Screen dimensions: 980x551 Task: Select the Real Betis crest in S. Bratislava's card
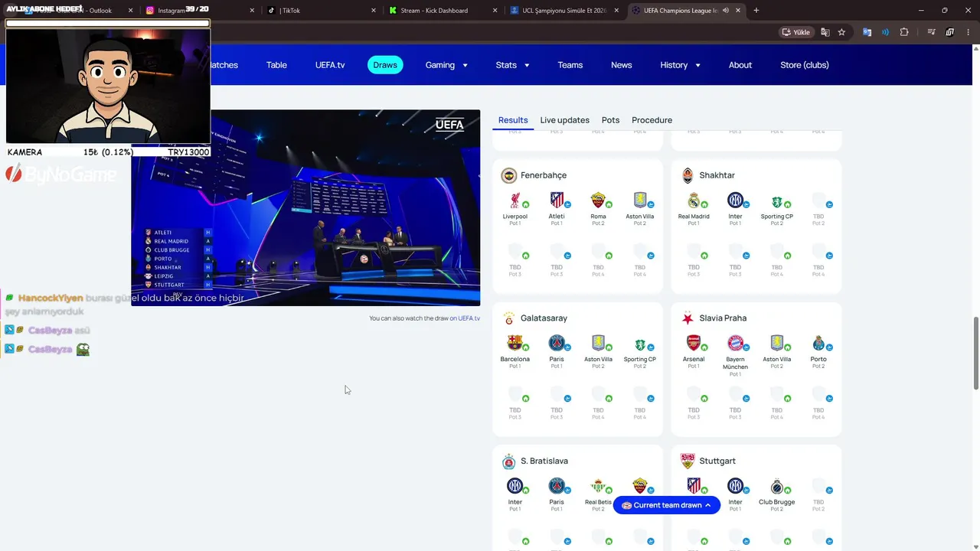pyautogui.click(x=598, y=487)
